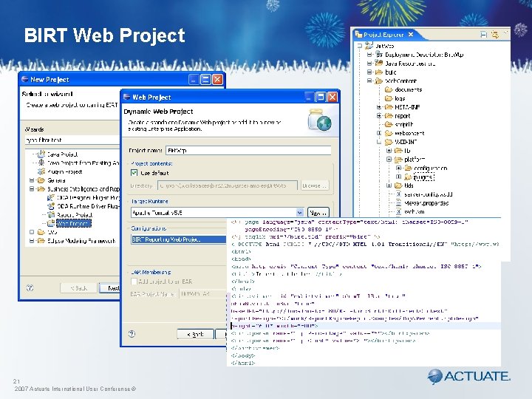Click BirtWeb project icon at tree root
The image size is (532, 399).
point(369,46)
